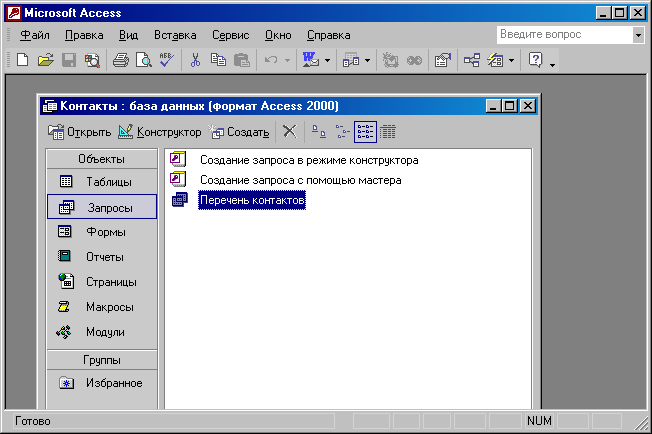The image size is (652, 434).
Task: Expand the Undo dropdown arrow
Action: pos(287,61)
